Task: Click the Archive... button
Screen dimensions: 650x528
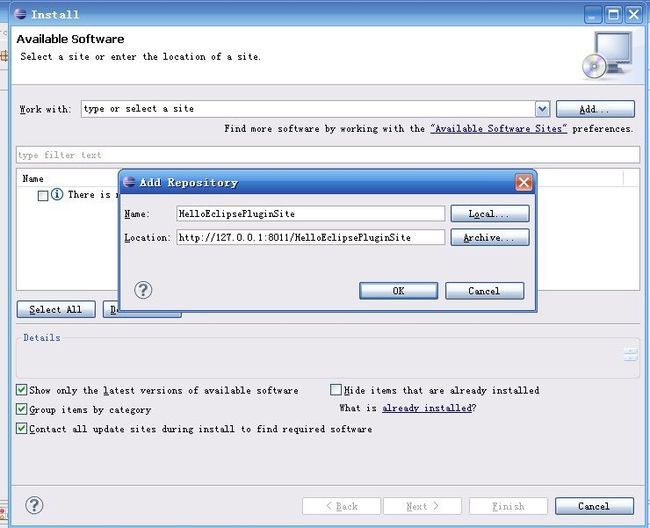Action: click(x=490, y=237)
